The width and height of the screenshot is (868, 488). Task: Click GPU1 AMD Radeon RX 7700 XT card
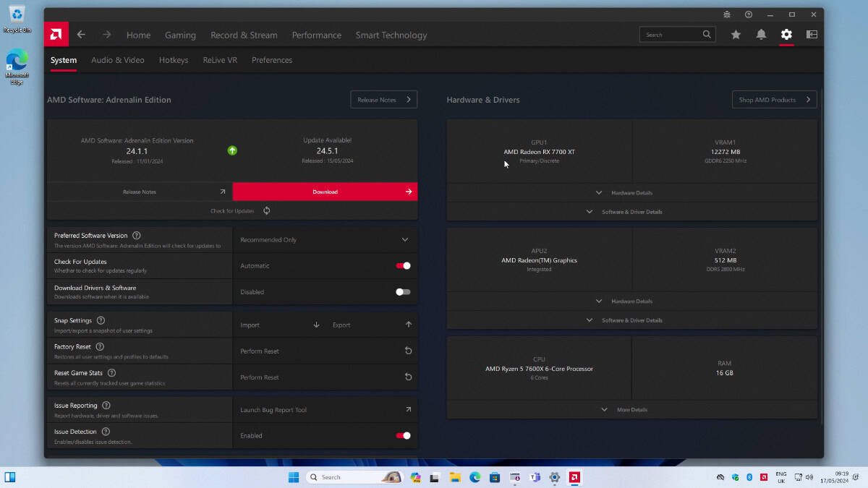click(540, 151)
